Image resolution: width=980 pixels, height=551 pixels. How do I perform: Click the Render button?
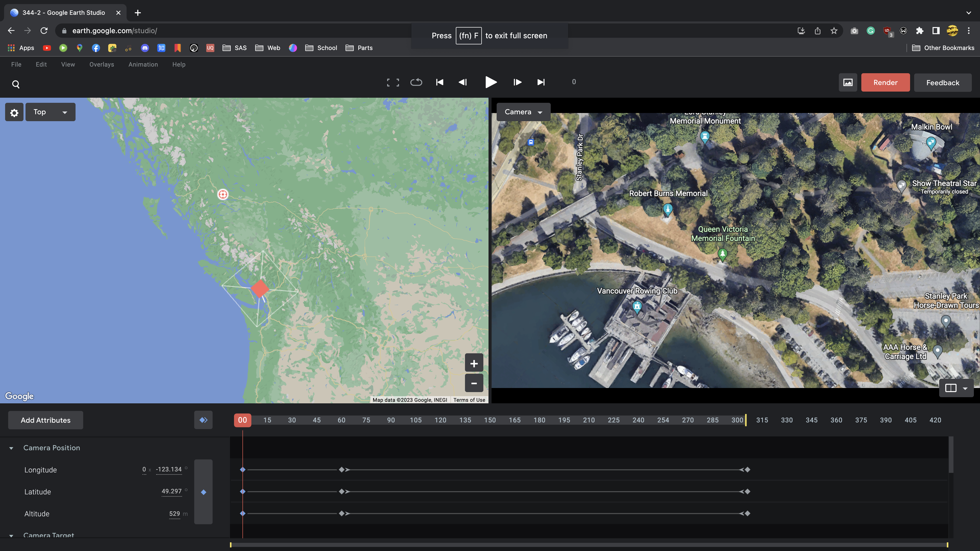[885, 82]
